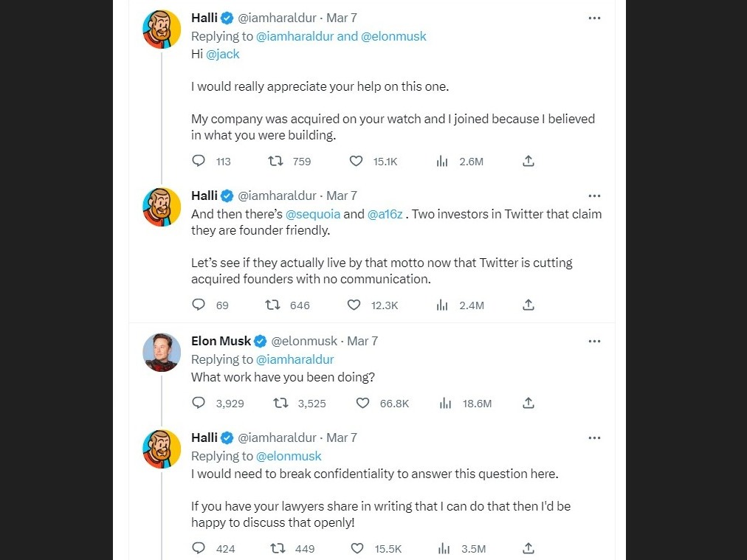Open the @elonmusk link in the last reply
Viewport: 747px width, 560px height.
click(289, 456)
